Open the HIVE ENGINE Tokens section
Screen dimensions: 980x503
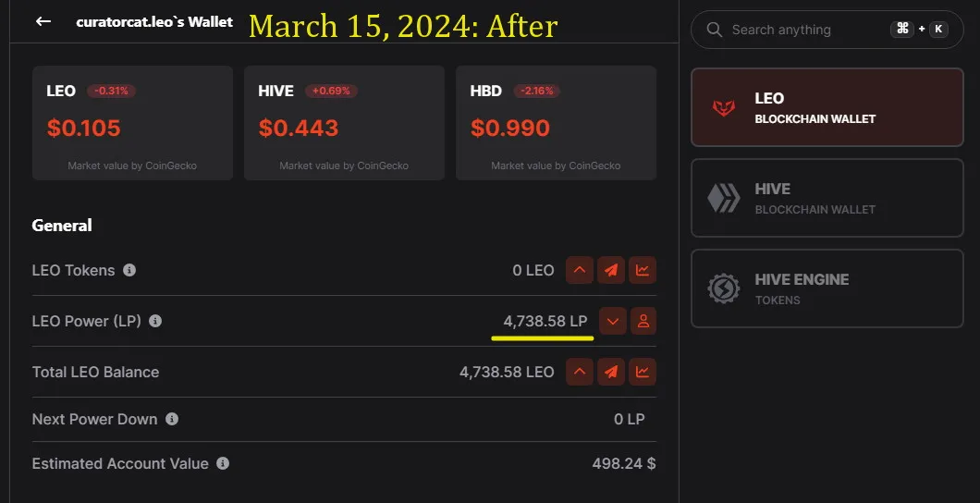click(x=827, y=288)
